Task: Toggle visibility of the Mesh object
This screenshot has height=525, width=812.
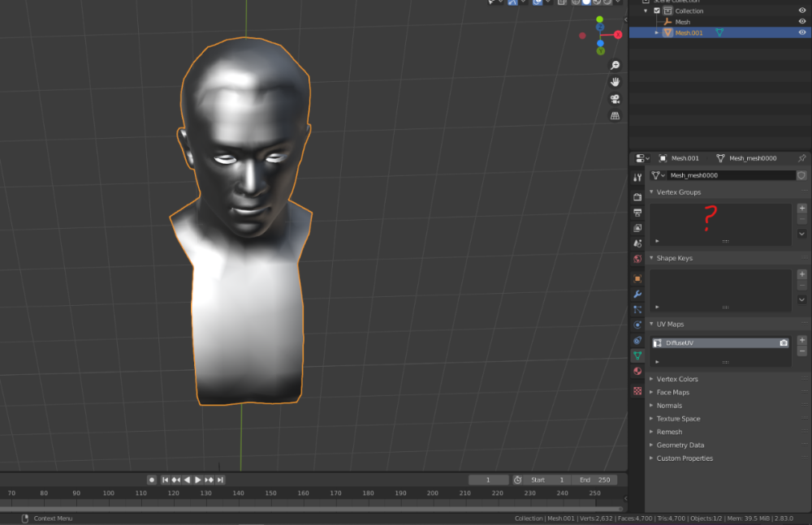Action: point(803,21)
